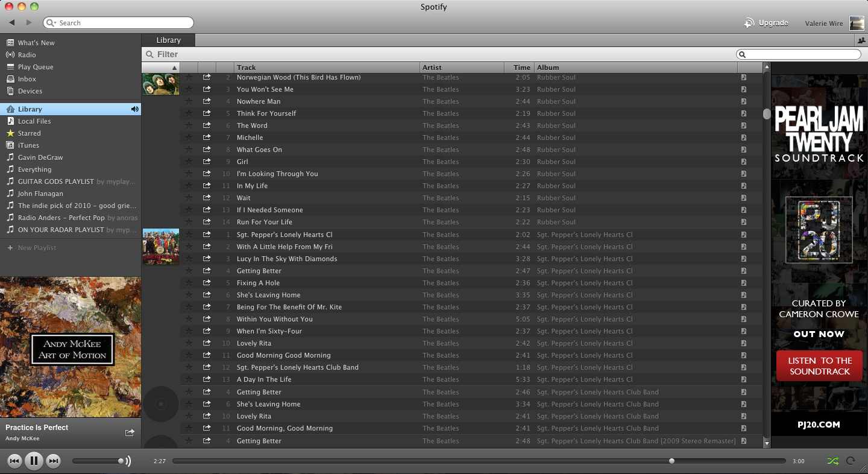Open the Radio section in sidebar
The width and height of the screenshot is (868, 474).
coord(27,55)
